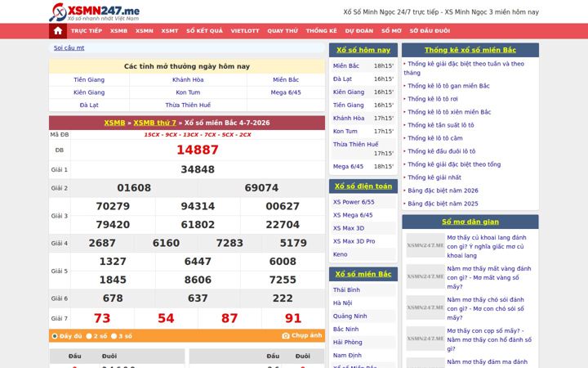Open Kon Tum in today's provinces table
588x368 pixels.
point(188,92)
